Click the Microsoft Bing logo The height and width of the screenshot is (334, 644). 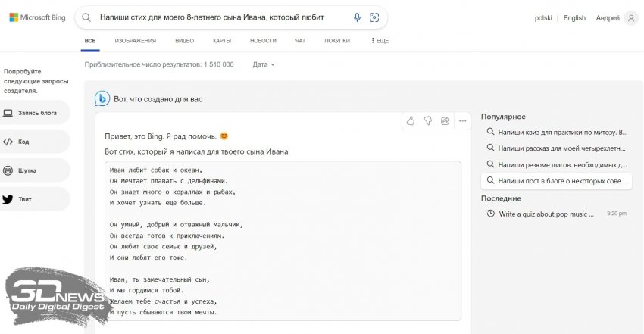pos(39,17)
